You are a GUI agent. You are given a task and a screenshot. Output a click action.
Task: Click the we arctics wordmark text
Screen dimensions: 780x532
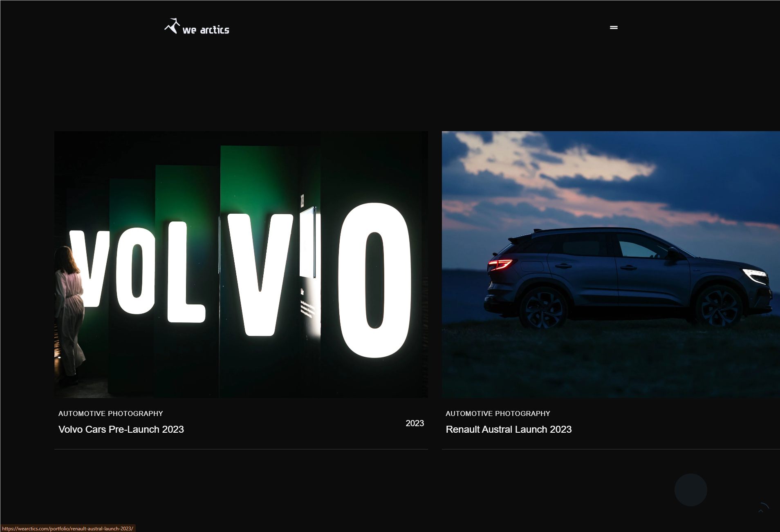tap(206, 30)
